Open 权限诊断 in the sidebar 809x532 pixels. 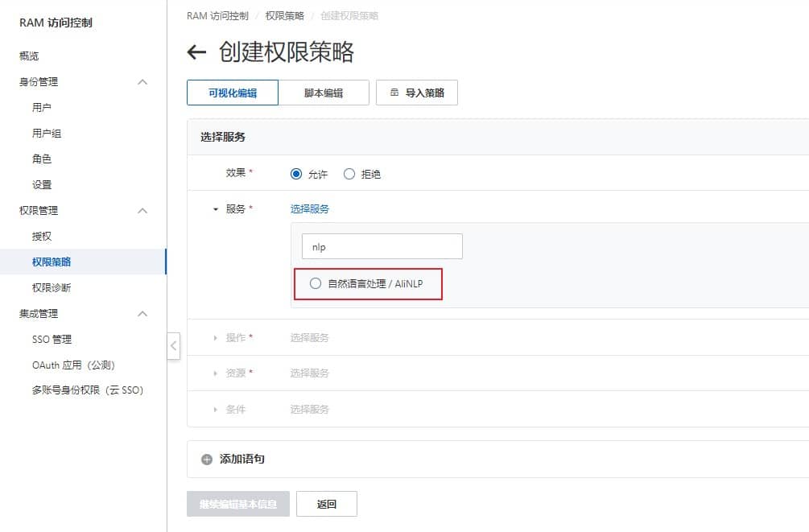coord(52,288)
